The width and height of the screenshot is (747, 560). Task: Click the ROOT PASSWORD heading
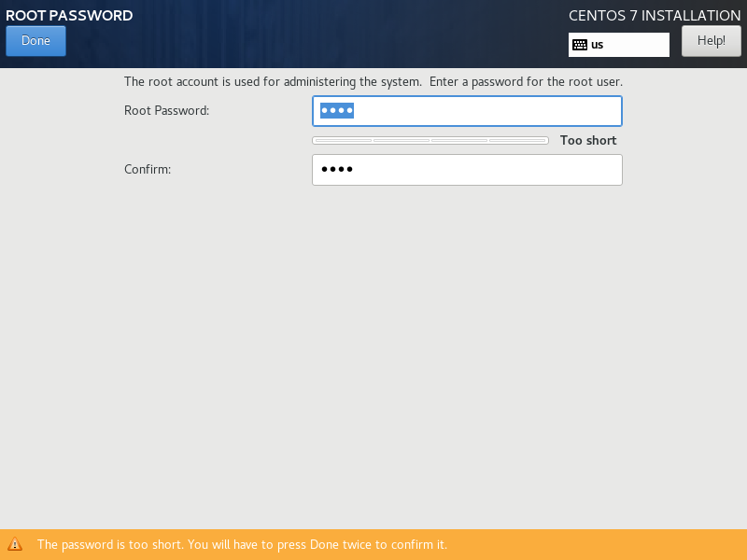pyautogui.click(x=69, y=16)
